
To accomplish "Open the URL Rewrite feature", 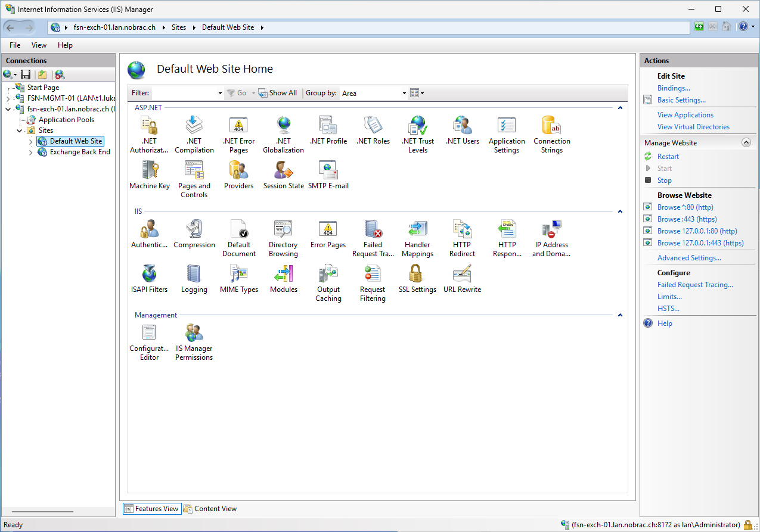I will [463, 279].
